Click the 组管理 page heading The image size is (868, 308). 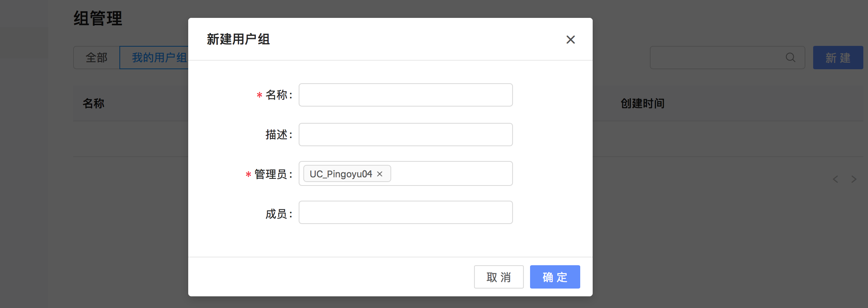(98, 18)
